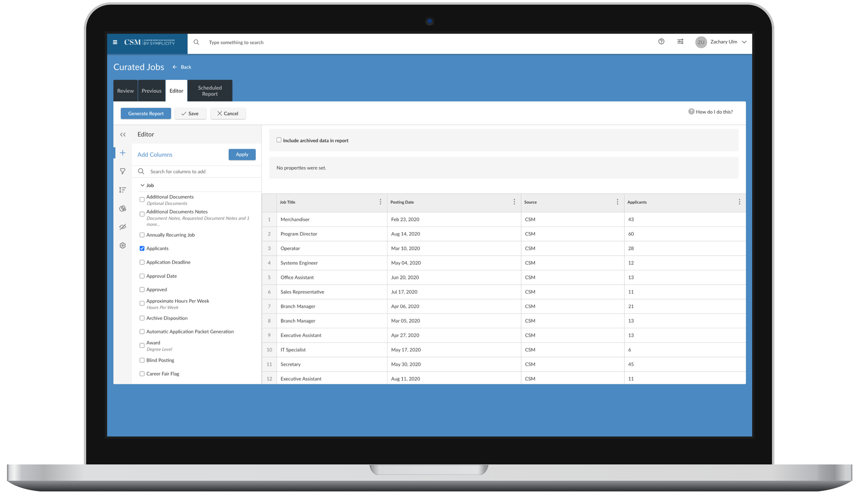
Task: Collapse the Job column group
Action: coord(142,185)
